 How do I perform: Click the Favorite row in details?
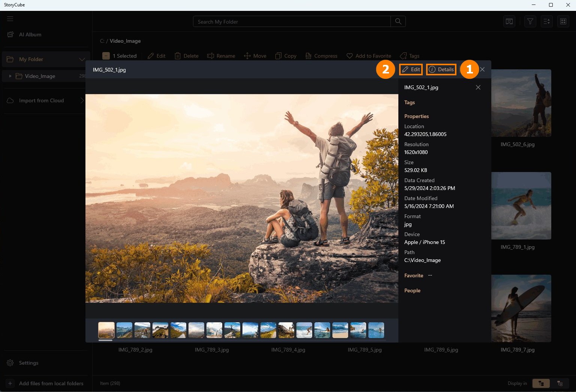(x=418, y=275)
